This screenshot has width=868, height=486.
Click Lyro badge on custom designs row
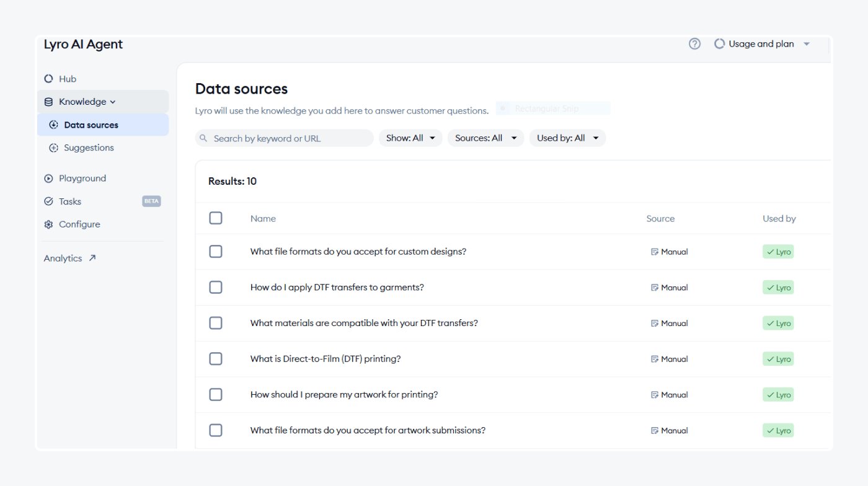click(x=778, y=252)
